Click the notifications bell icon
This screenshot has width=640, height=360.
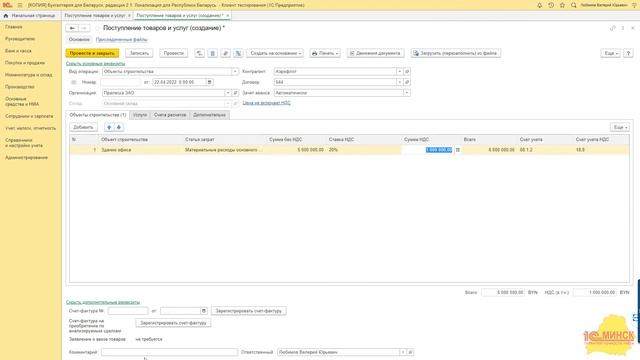(x=540, y=5)
